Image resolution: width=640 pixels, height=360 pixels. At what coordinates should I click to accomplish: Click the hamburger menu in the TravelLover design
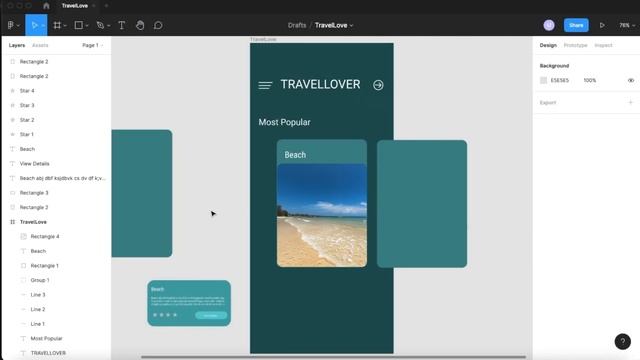265,85
